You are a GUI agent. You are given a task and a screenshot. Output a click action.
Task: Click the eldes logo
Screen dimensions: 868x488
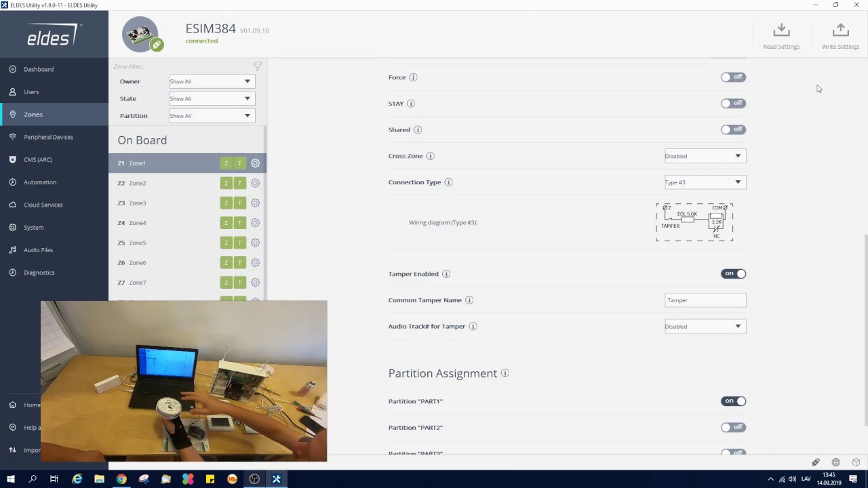pyautogui.click(x=54, y=35)
